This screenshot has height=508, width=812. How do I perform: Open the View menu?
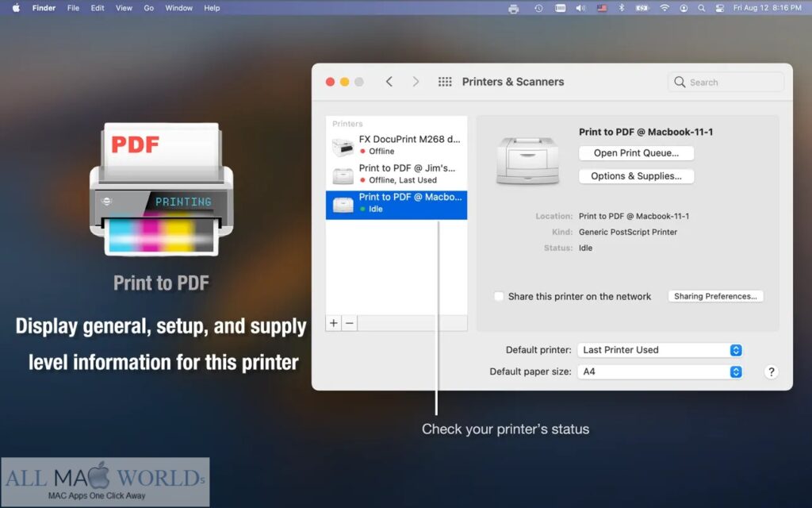click(124, 8)
